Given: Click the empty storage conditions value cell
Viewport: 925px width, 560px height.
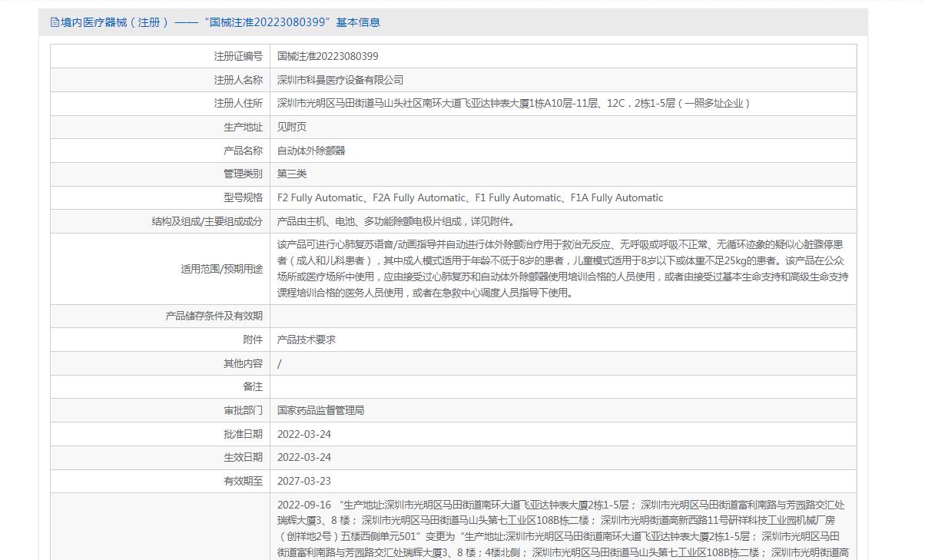Looking at the screenshot, I should (562, 316).
